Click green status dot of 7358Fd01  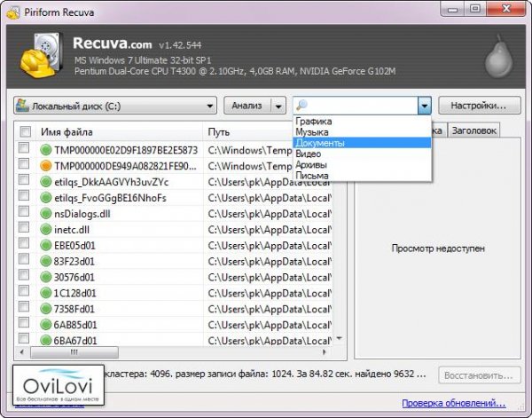pyautogui.click(x=46, y=309)
